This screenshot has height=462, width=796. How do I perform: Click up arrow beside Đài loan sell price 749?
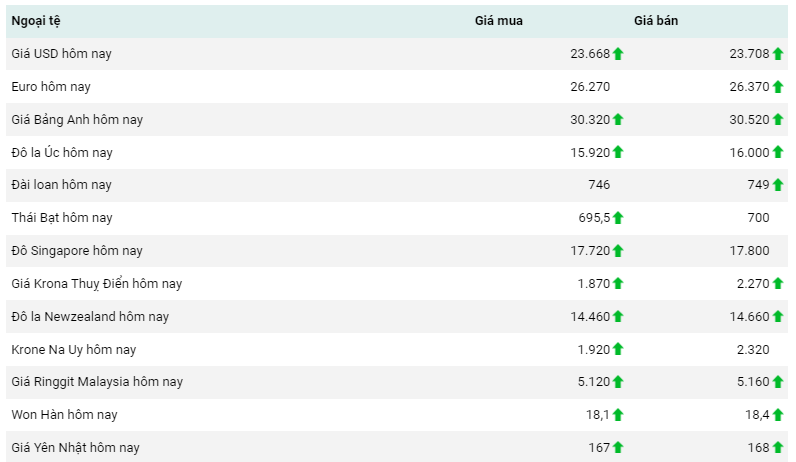pyautogui.click(x=778, y=185)
